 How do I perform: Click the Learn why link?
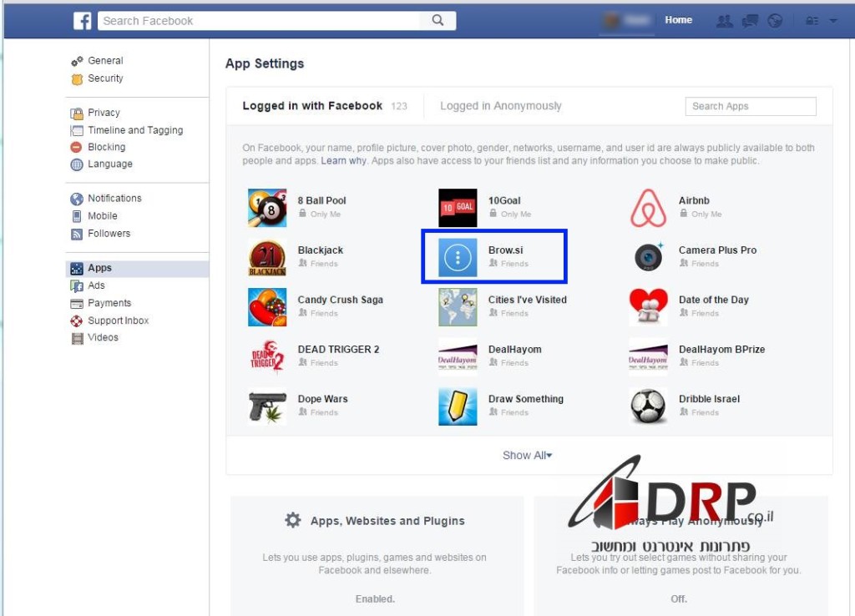coord(343,161)
